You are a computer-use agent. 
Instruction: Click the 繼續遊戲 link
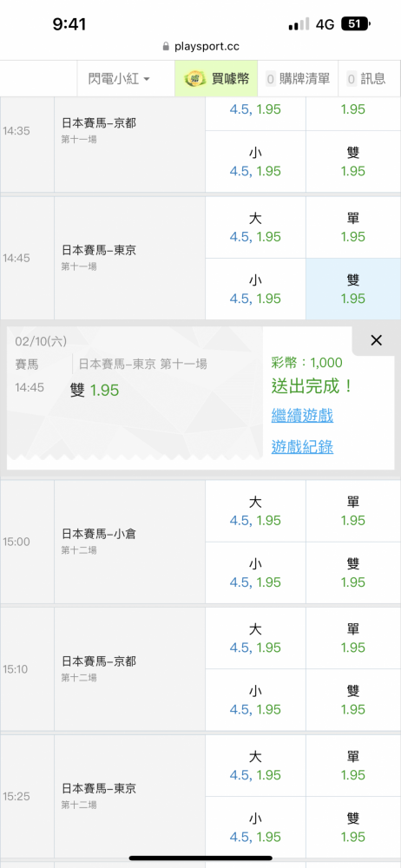302,415
